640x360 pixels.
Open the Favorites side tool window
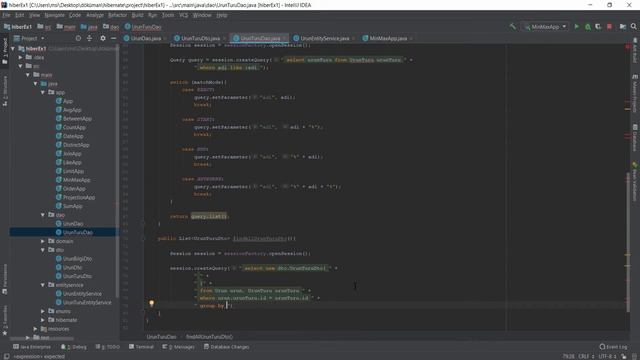click(5, 320)
